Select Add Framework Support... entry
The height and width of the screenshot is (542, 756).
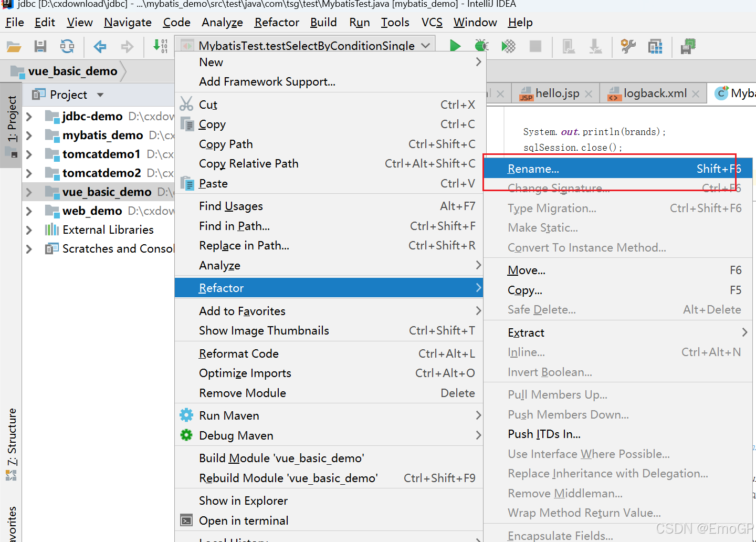pyautogui.click(x=329, y=81)
